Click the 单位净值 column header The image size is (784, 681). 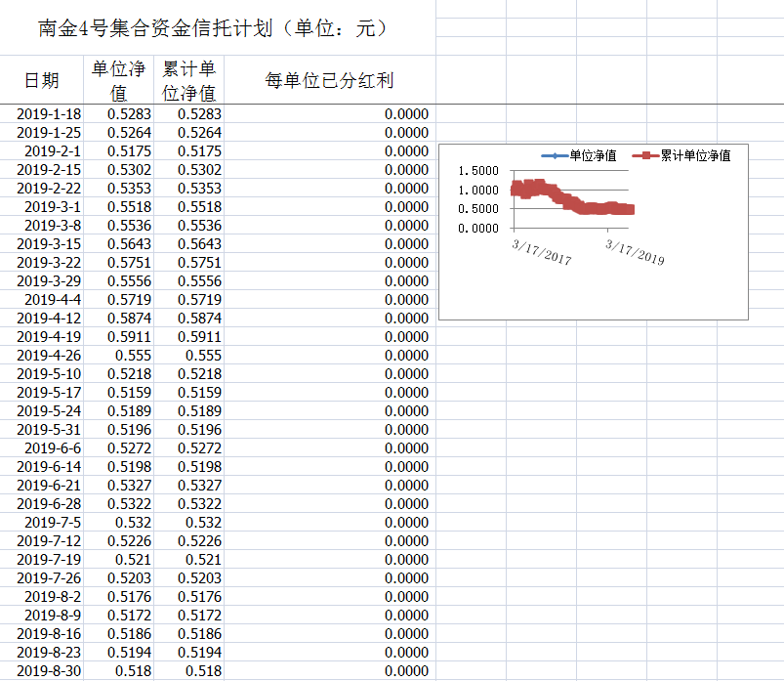click(x=118, y=80)
